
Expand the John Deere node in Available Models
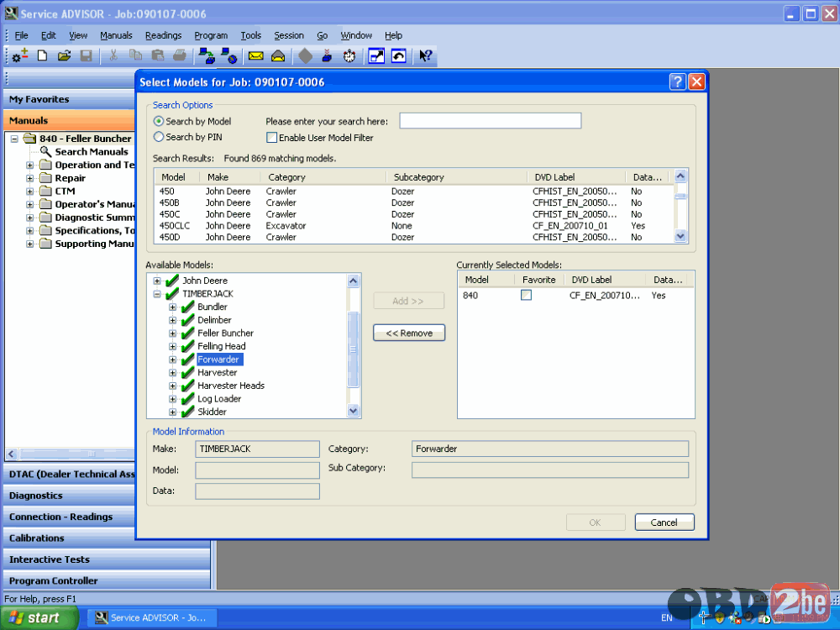click(157, 281)
